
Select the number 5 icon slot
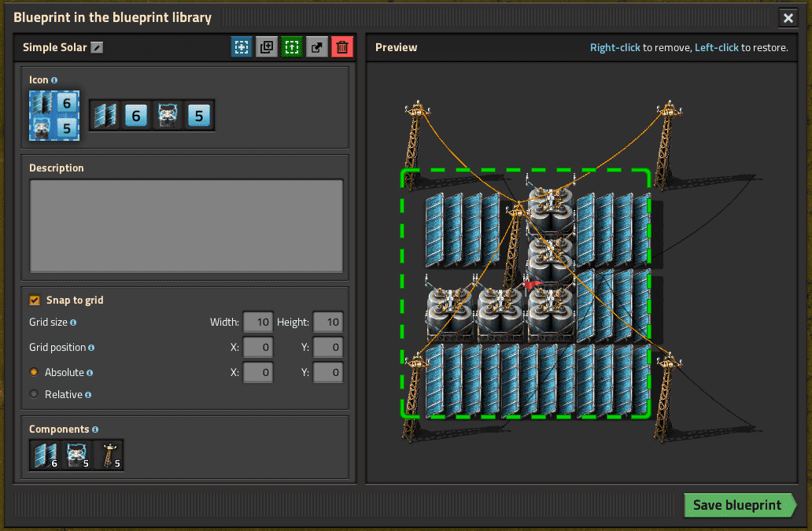[199, 116]
